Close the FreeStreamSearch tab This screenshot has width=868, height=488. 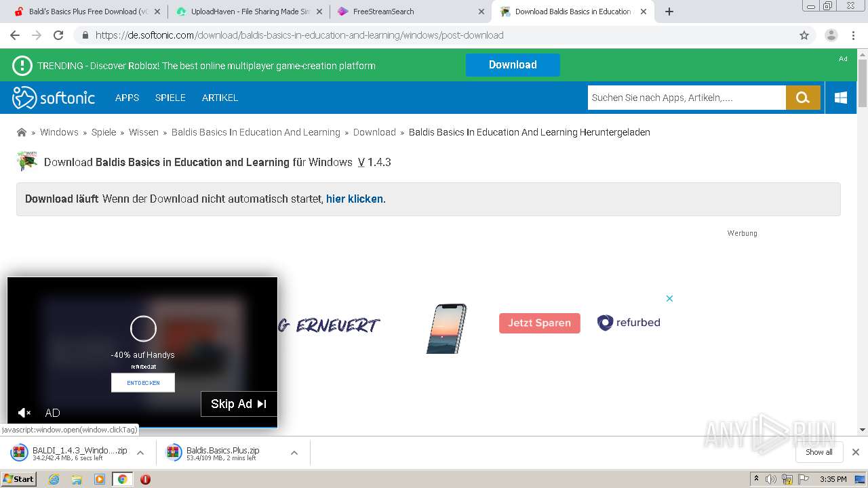pyautogui.click(x=481, y=12)
